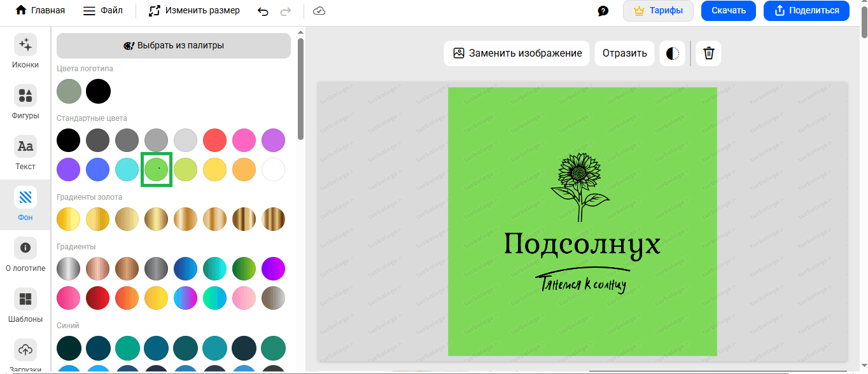Select the red standard color swatch
Screen dimensions: 868x374
coord(215,140)
